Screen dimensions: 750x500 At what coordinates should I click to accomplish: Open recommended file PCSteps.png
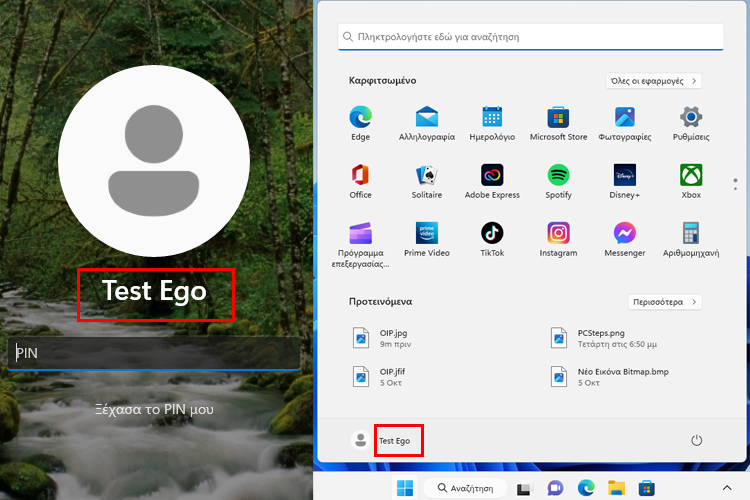(x=604, y=338)
